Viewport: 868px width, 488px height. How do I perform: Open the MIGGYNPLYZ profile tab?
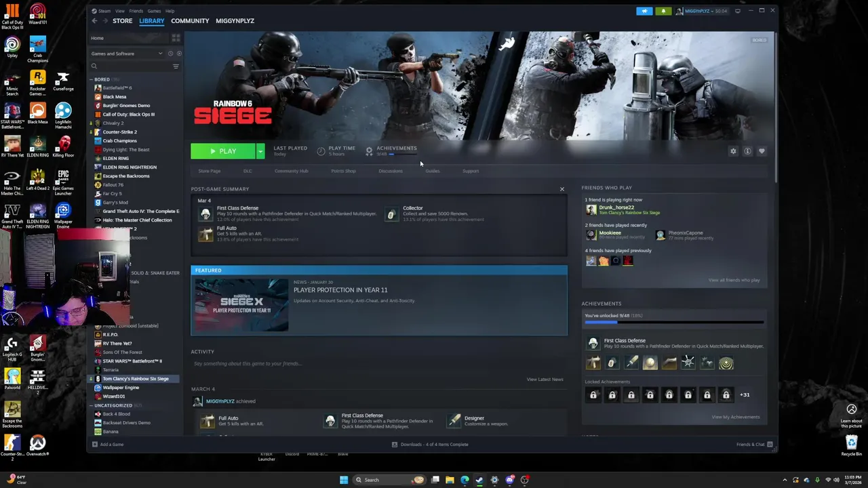235,21
